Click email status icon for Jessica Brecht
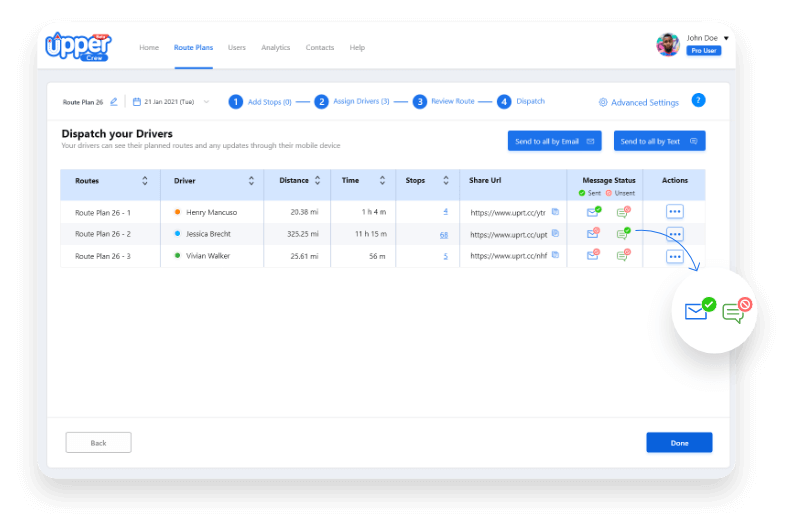This screenshot has width=795, height=531. [x=594, y=233]
